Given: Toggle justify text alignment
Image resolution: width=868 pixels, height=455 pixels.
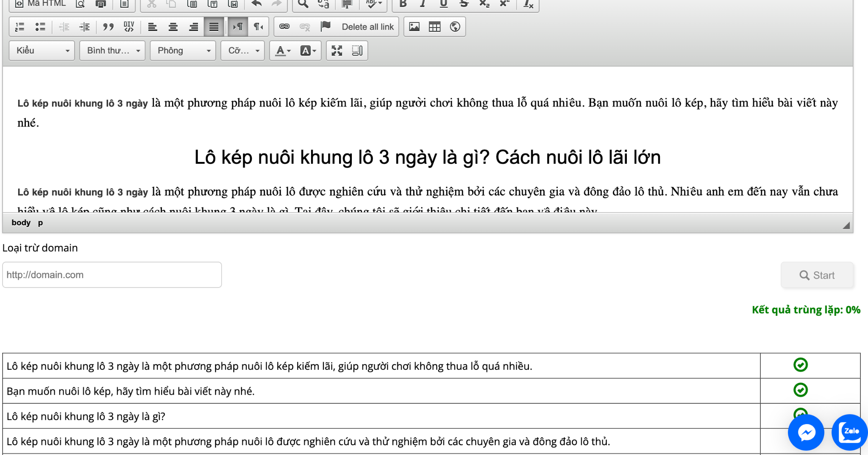Looking at the screenshot, I should [x=214, y=27].
